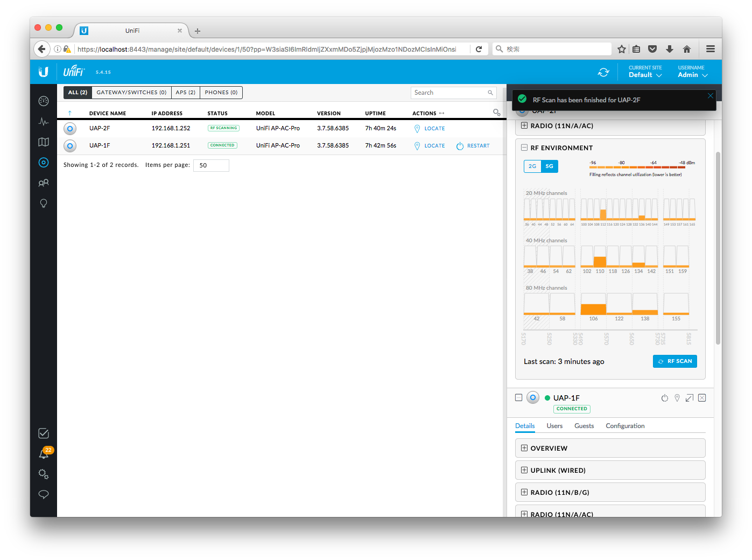Sort by Device Name column header
This screenshot has width=752, height=560.
click(108, 114)
